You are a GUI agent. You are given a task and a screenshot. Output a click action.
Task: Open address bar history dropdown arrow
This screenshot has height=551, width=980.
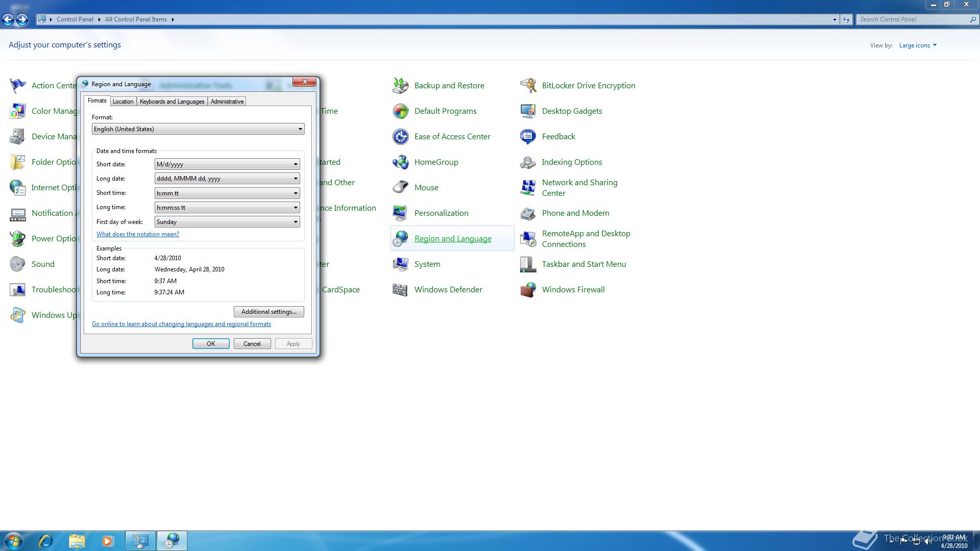point(835,19)
